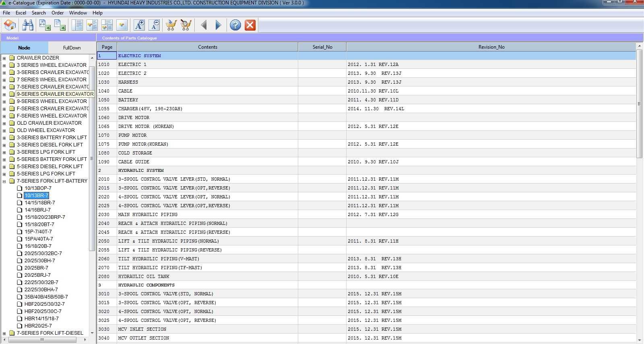Select the image-and-list side layout icon
Image resolution: width=644 pixels, height=344 pixels.
(92, 25)
